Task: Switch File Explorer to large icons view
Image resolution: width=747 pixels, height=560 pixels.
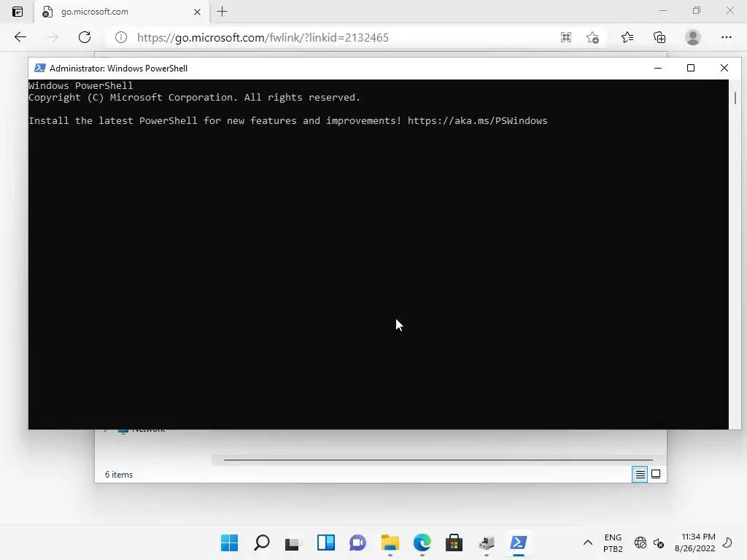Action: 656,474
